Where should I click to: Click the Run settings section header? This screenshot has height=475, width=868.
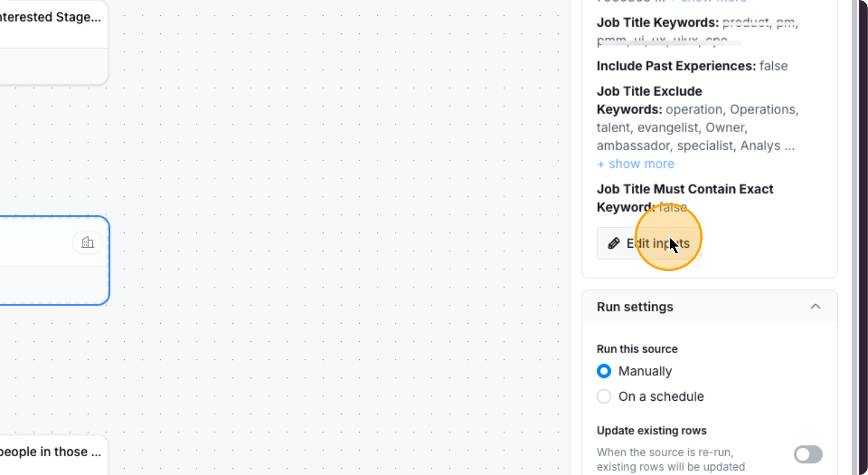coord(635,307)
